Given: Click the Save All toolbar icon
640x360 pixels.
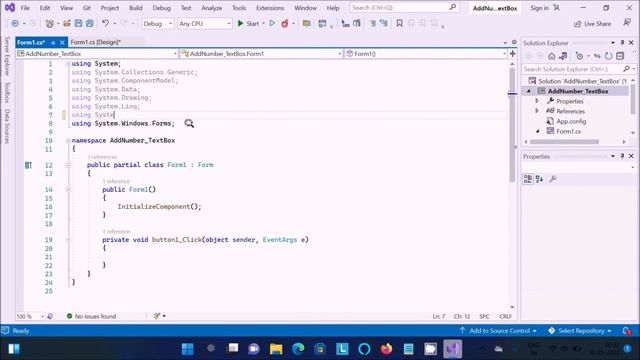Looking at the screenshot, I should (89, 24).
